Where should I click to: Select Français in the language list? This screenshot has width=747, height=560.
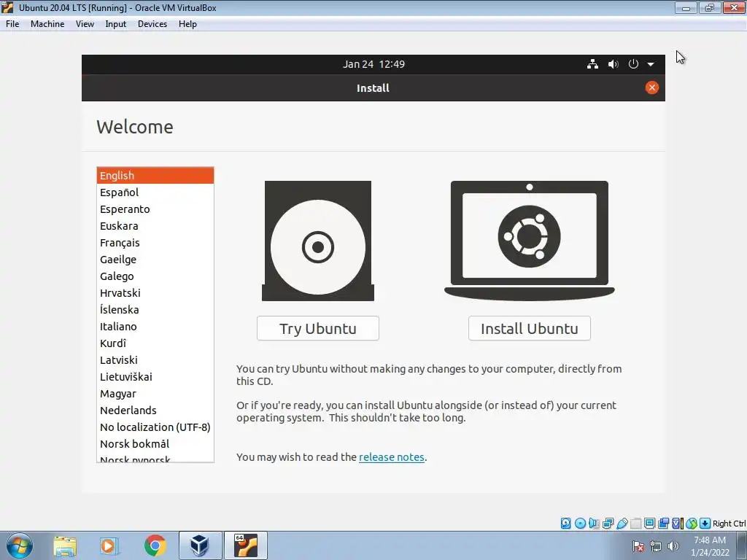pyautogui.click(x=155, y=242)
